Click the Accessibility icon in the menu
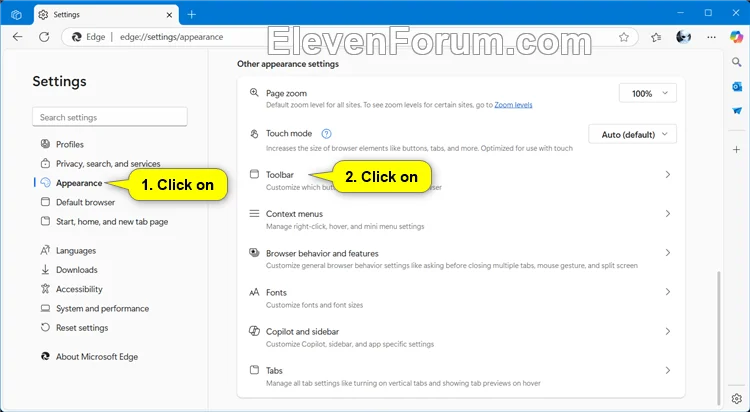Screen dimensions: 750x412 coord(45,289)
